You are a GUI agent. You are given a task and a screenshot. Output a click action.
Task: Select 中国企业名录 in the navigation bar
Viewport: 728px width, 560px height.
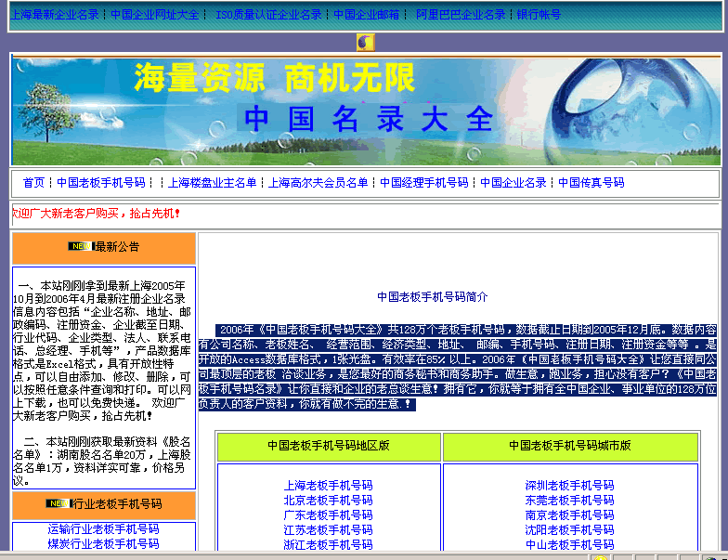[513, 182]
